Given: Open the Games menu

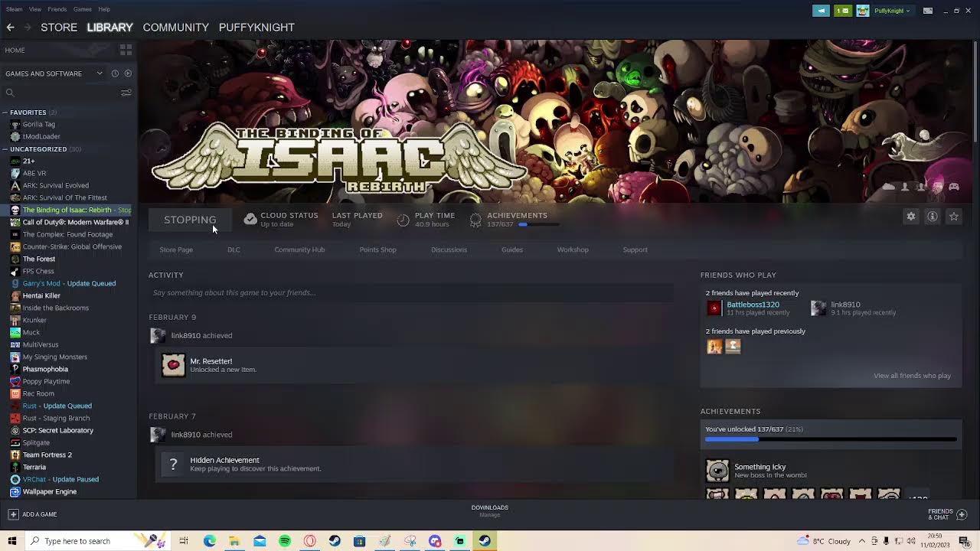Looking at the screenshot, I should tap(83, 9).
